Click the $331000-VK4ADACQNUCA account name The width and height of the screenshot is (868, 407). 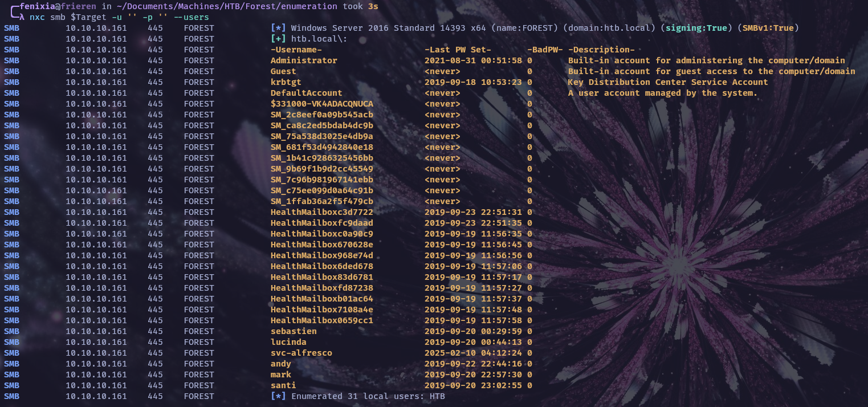321,104
